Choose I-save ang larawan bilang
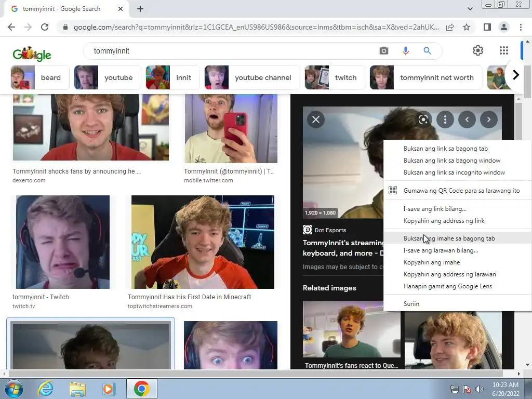 [458, 250]
